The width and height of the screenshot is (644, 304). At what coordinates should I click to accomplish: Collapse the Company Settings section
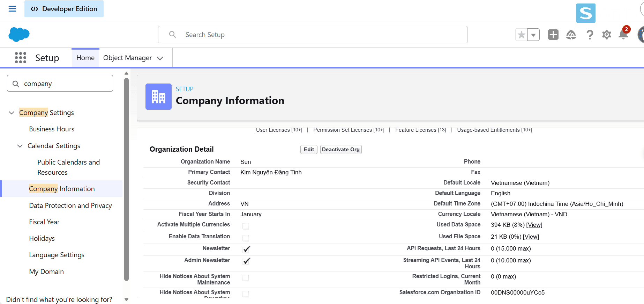tap(12, 113)
